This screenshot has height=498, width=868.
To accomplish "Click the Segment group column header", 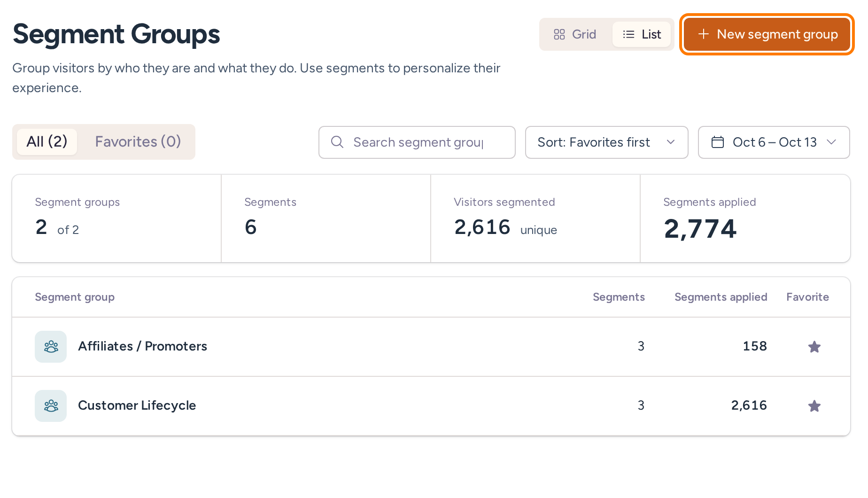I will point(75,297).
